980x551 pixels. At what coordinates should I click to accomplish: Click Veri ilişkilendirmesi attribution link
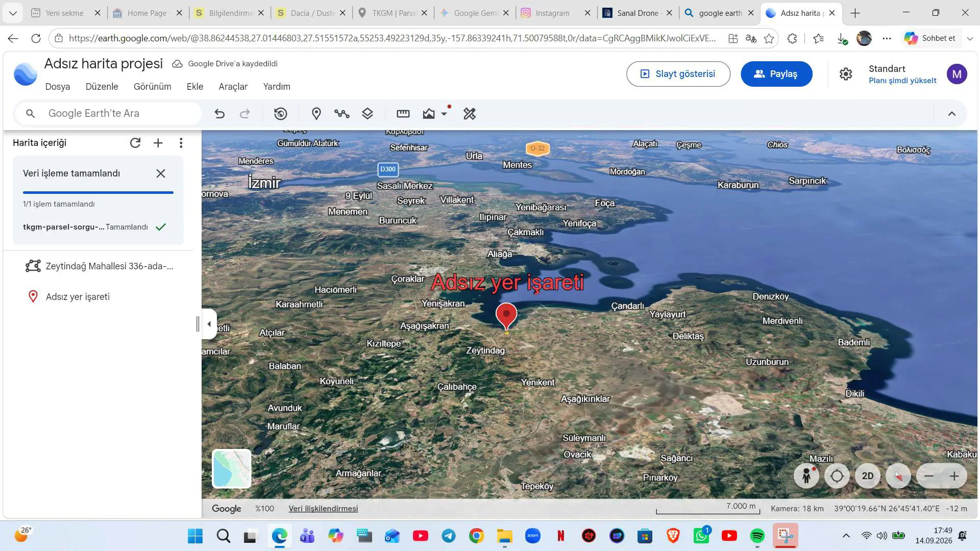click(323, 509)
